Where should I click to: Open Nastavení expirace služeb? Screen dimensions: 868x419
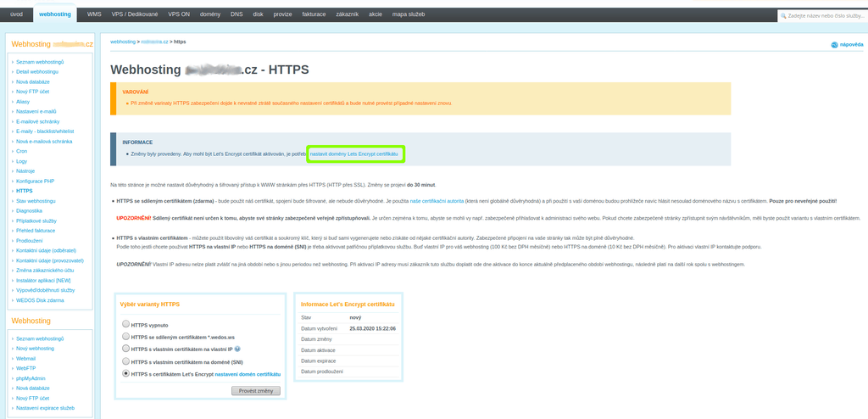coord(46,409)
